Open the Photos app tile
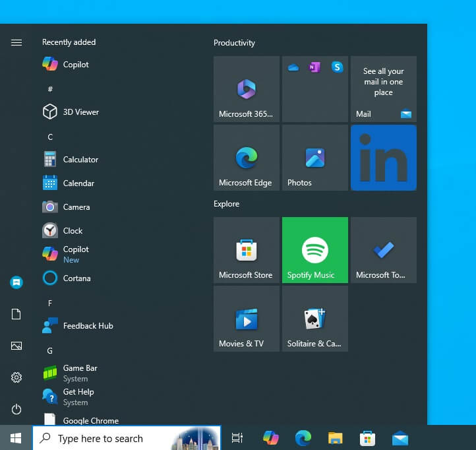The height and width of the screenshot is (450, 476). click(314, 158)
